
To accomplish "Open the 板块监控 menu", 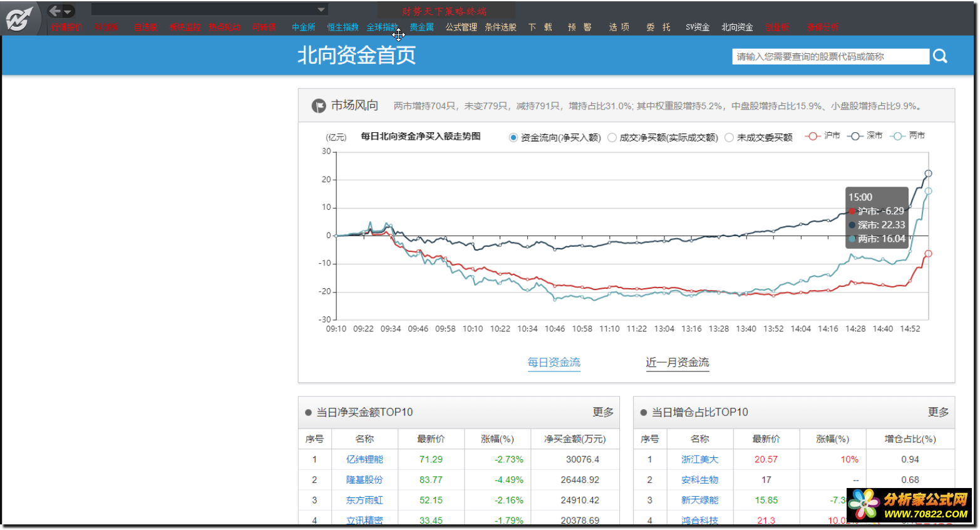I will 185,28.
